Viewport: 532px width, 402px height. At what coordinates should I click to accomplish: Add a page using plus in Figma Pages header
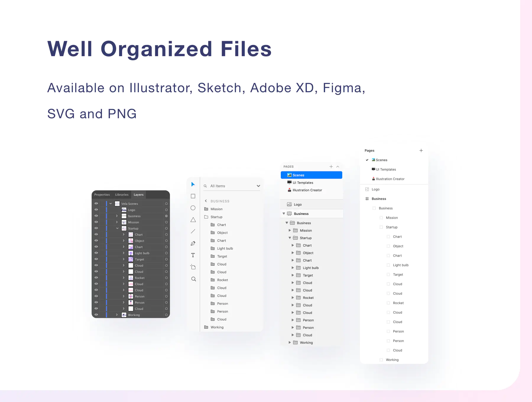421,150
